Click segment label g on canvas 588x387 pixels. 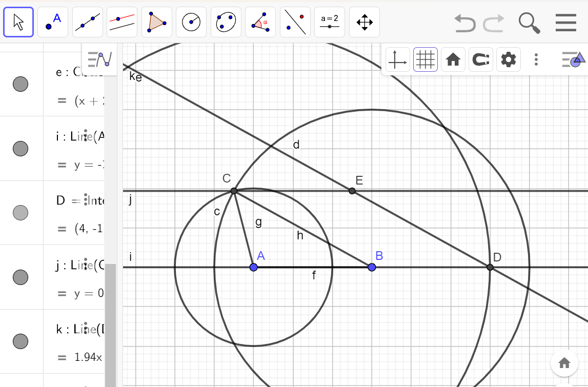258,222
